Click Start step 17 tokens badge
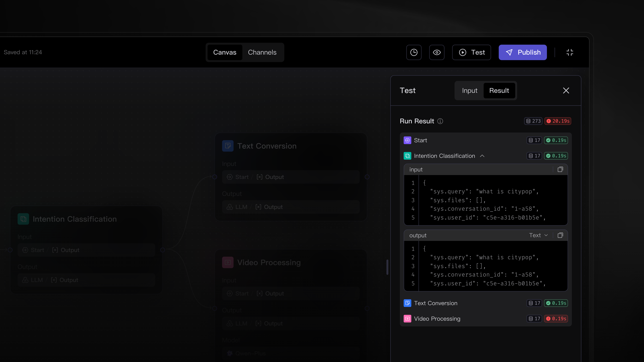Image resolution: width=644 pixels, height=362 pixels. pyautogui.click(x=534, y=140)
